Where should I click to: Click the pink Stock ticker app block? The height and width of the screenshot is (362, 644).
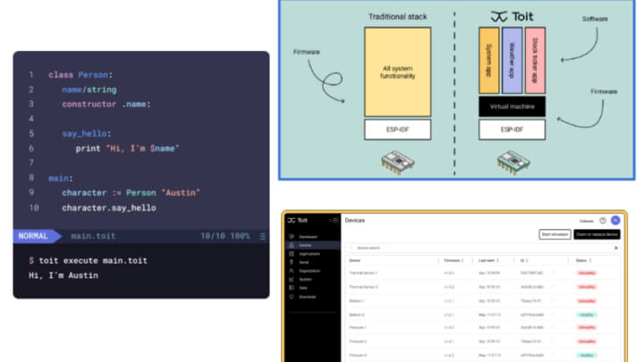coord(535,61)
